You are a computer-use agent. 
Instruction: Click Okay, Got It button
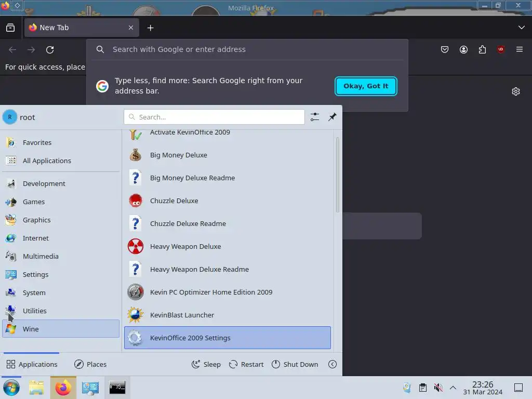pos(366,86)
